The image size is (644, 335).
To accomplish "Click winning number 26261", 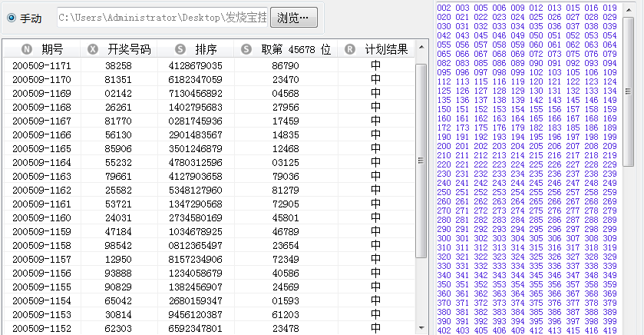I will point(118,108).
